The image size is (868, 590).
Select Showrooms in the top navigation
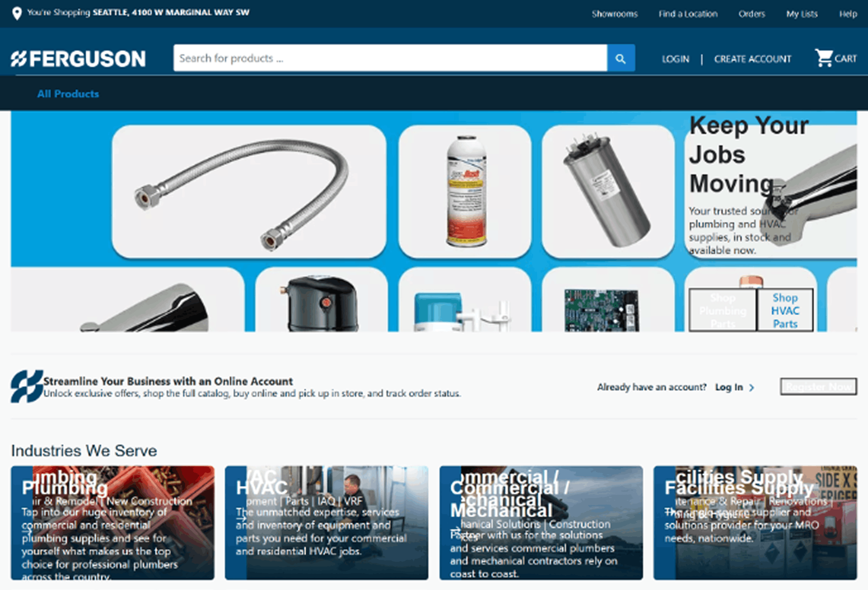(x=615, y=14)
